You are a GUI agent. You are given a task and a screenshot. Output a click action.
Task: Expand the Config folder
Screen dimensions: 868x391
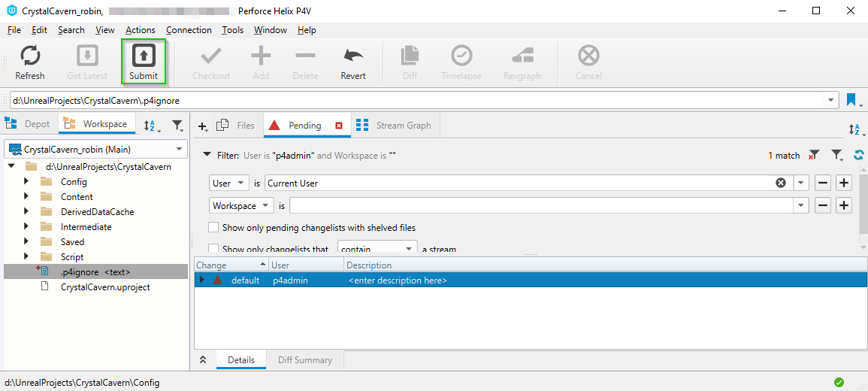(x=26, y=182)
